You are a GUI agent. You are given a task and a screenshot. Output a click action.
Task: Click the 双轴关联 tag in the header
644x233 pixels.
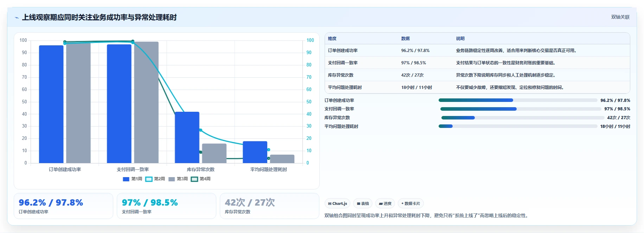[x=620, y=17]
